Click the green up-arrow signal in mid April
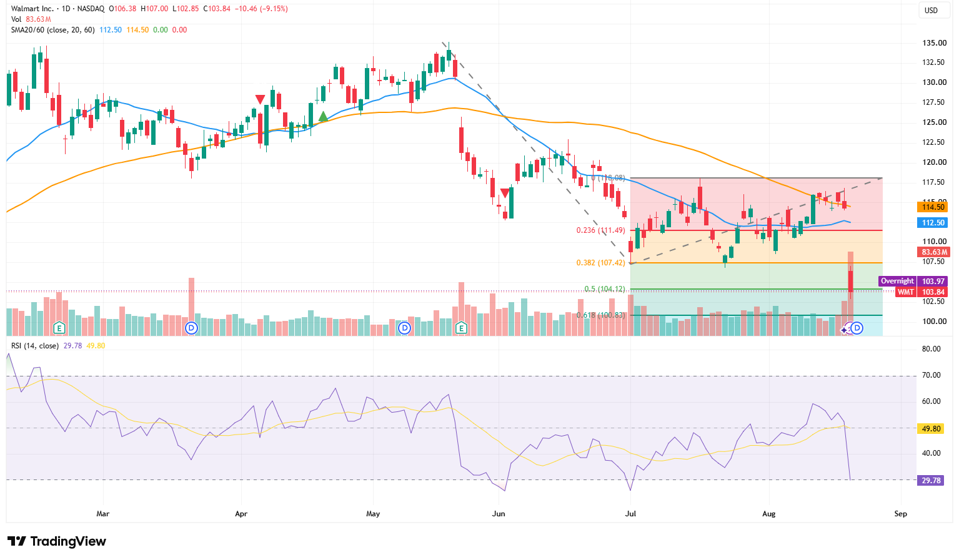This screenshot has height=560, width=959. (323, 116)
